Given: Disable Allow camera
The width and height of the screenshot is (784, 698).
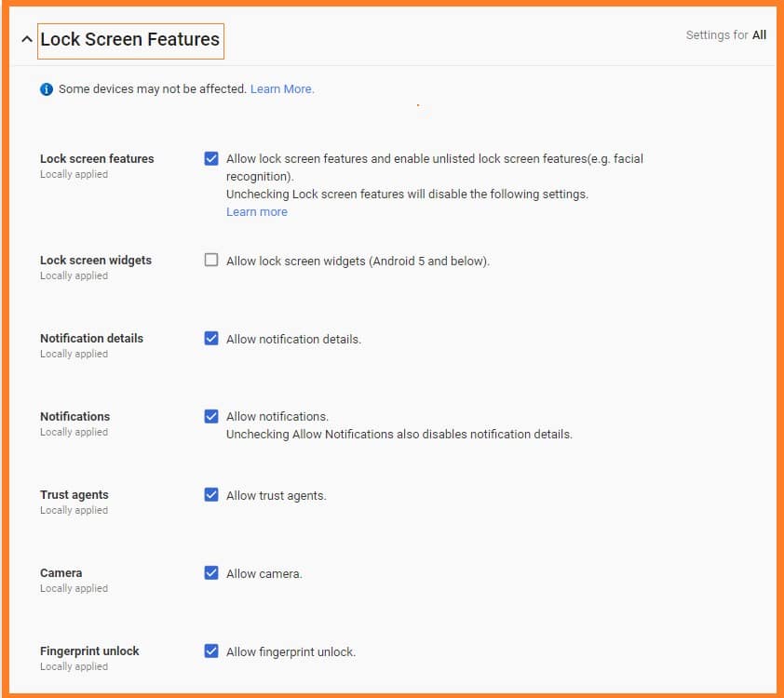Looking at the screenshot, I should 211,572.
